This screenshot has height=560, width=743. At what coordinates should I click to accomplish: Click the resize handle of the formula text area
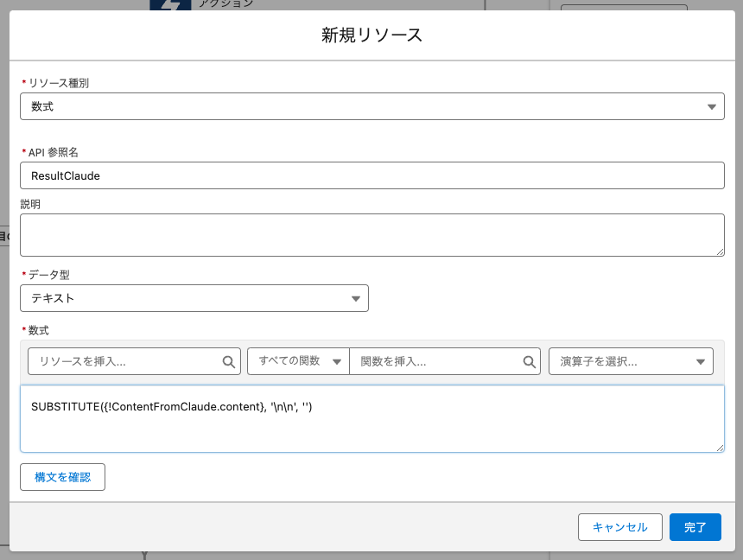click(x=720, y=448)
